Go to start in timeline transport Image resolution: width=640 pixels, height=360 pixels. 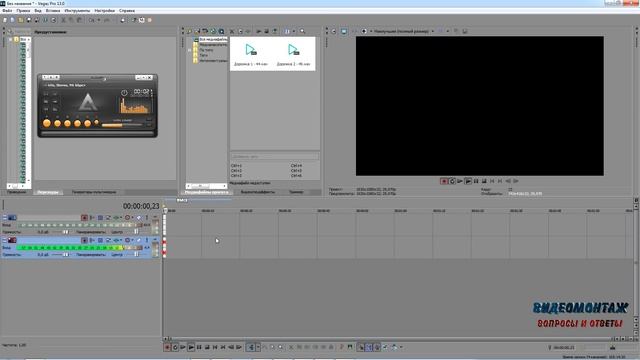215,347
